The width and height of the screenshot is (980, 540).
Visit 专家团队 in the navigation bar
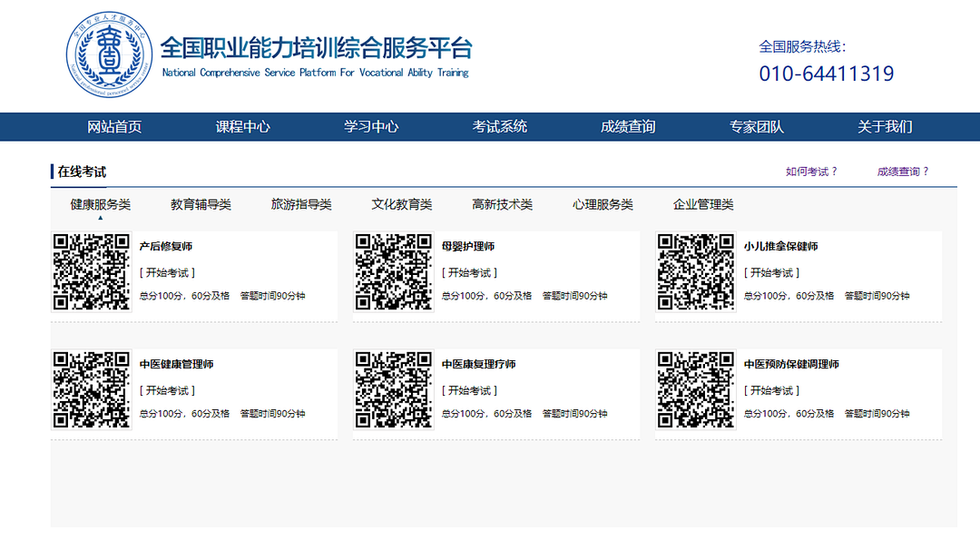pyautogui.click(x=757, y=127)
